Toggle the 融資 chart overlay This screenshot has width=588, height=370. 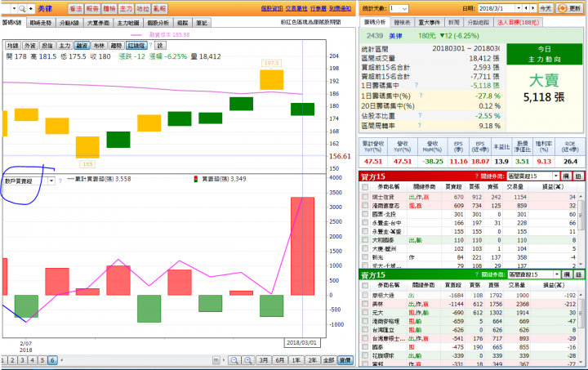82,46
